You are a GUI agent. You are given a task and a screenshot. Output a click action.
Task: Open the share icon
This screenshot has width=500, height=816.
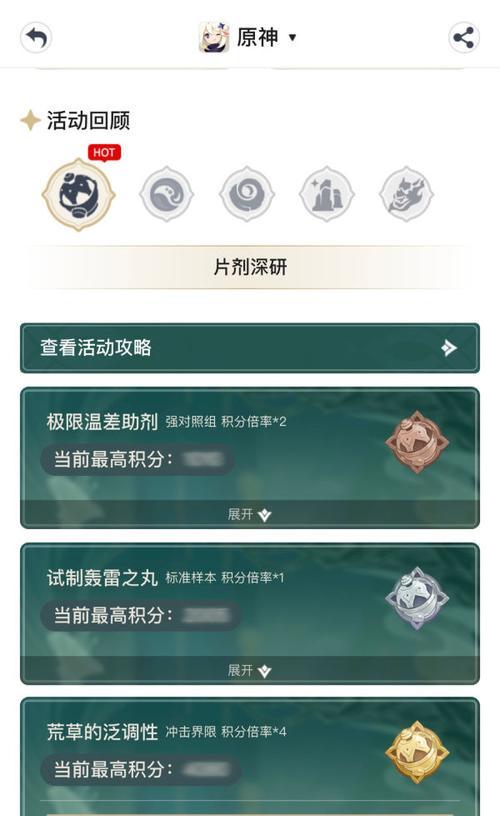point(464,37)
